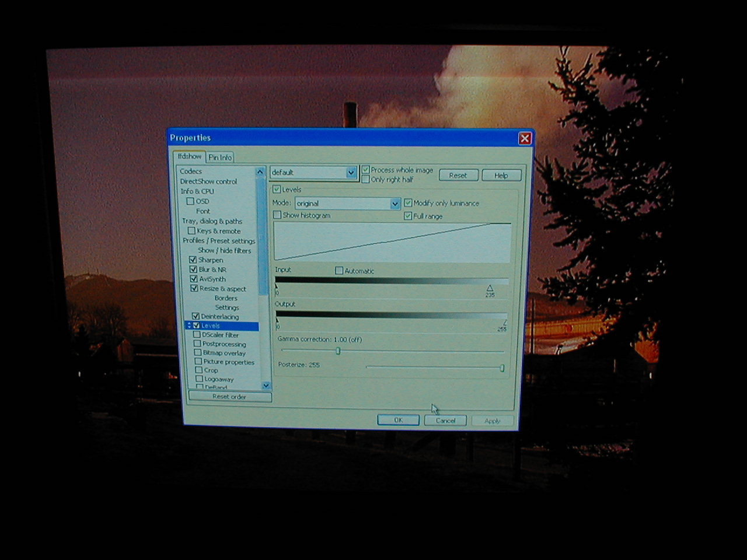The image size is (747, 560).
Task: Uncheck the Blur & NR filter
Action: (193, 269)
